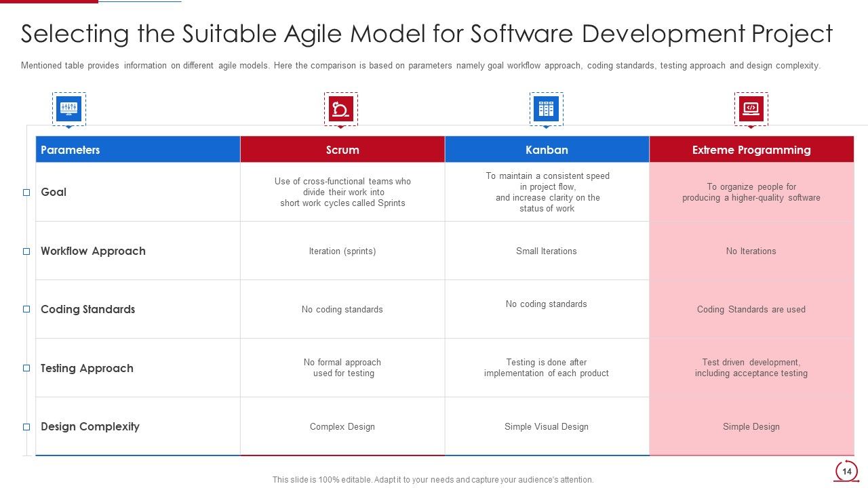Select the square bullet beside Goal
Image resolution: width=868 pixels, height=488 pixels.
point(26,192)
